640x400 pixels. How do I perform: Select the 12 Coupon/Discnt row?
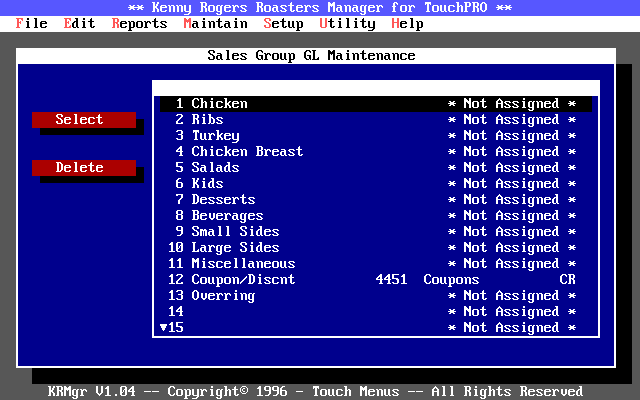click(376, 280)
